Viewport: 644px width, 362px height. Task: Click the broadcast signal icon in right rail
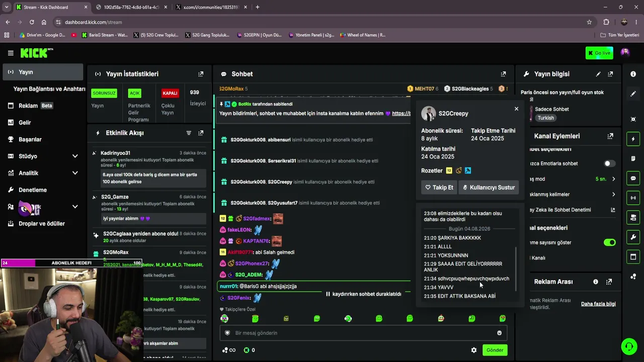(633, 198)
